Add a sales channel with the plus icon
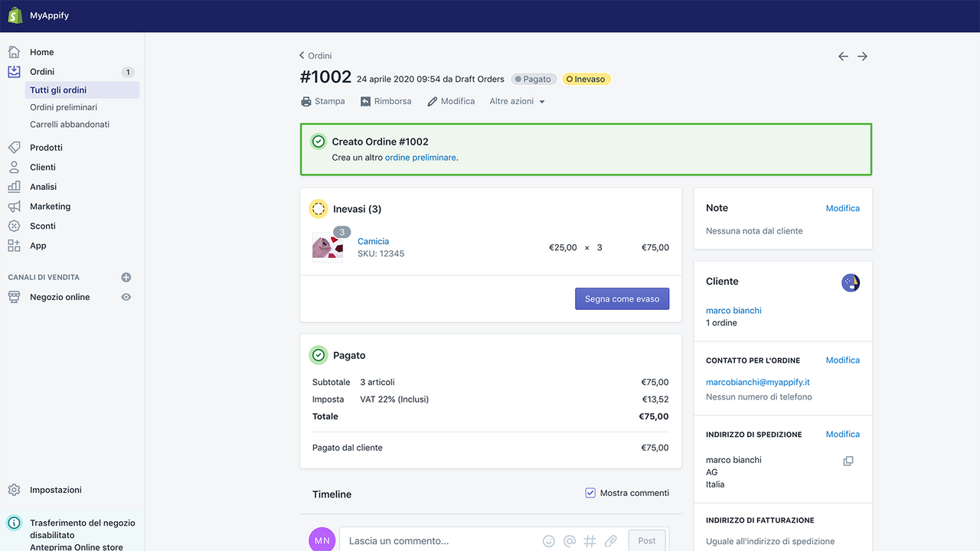Viewport: 980px width, 551px height. click(126, 277)
